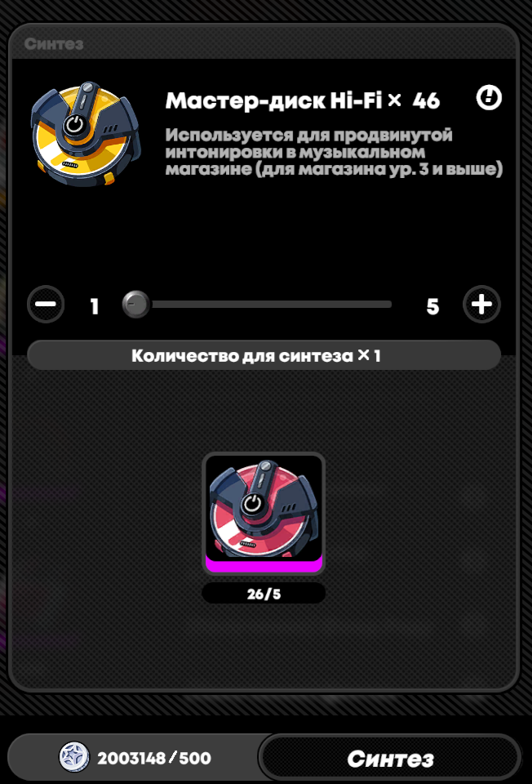Click the 26/5 material count label
Screen dimensions: 532x784
(x=264, y=594)
